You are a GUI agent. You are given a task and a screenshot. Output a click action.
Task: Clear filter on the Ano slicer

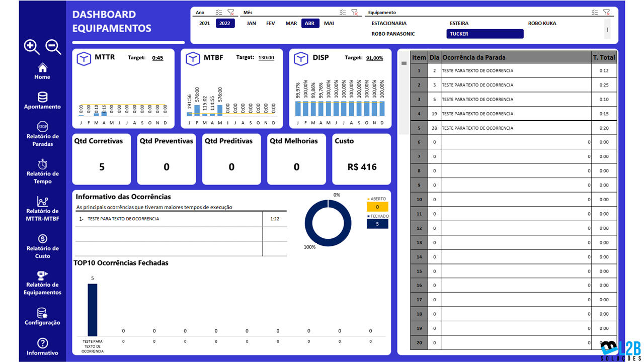(230, 13)
